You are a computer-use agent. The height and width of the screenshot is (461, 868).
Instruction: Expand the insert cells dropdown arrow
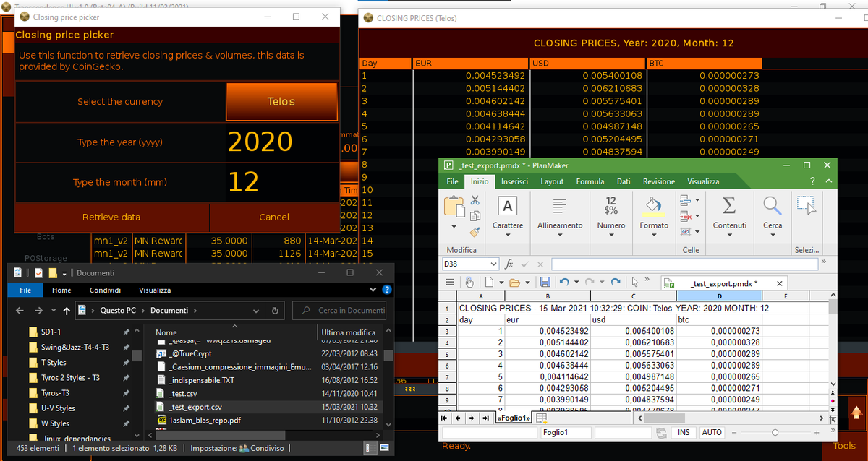[x=697, y=200]
